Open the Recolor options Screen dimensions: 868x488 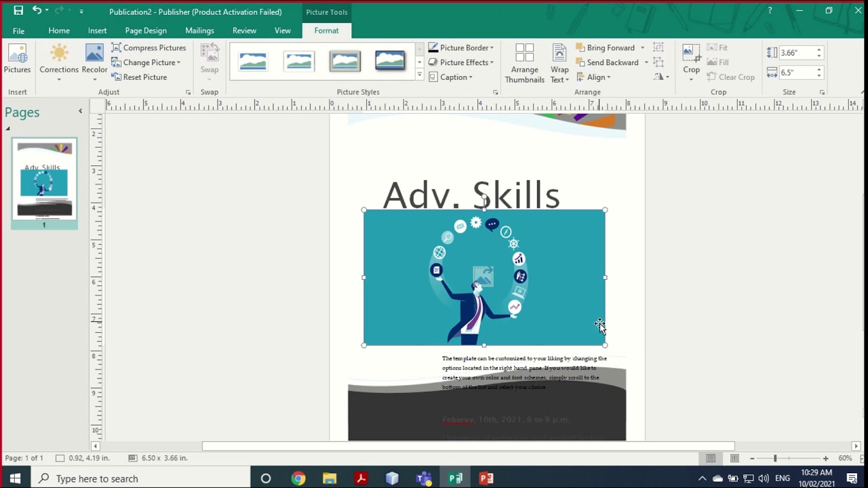pyautogui.click(x=94, y=63)
